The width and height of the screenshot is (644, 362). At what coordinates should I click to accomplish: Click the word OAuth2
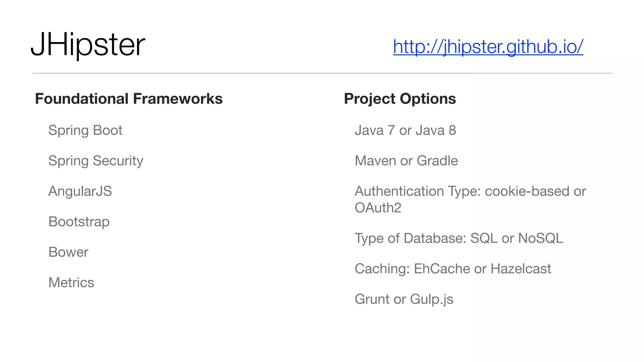[x=378, y=208]
